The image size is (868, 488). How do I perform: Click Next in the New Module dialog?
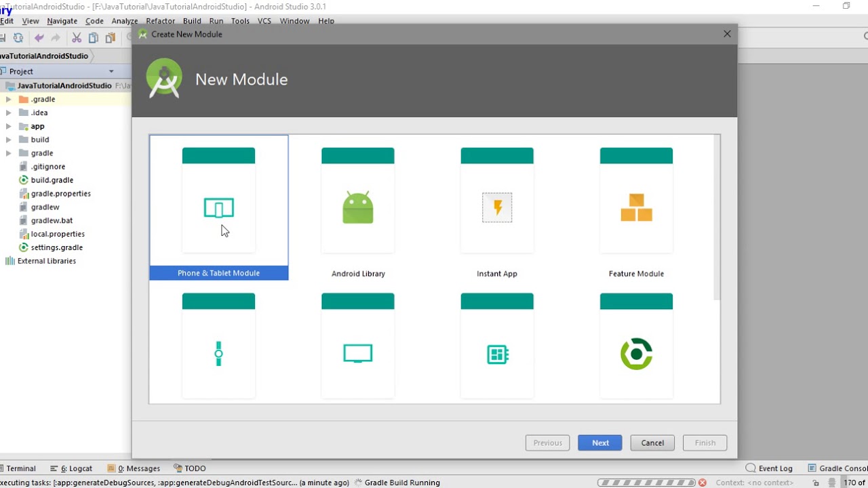coord(600,443)
